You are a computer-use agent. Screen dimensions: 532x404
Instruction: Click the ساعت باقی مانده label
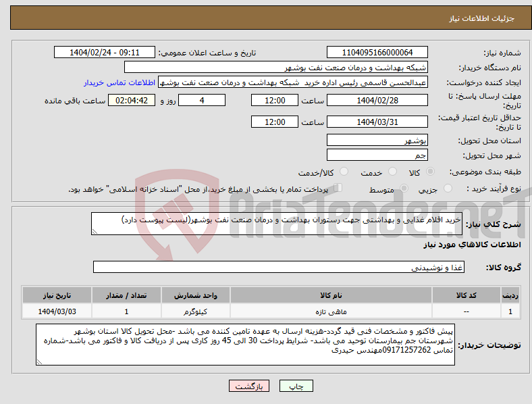(75, 101)
